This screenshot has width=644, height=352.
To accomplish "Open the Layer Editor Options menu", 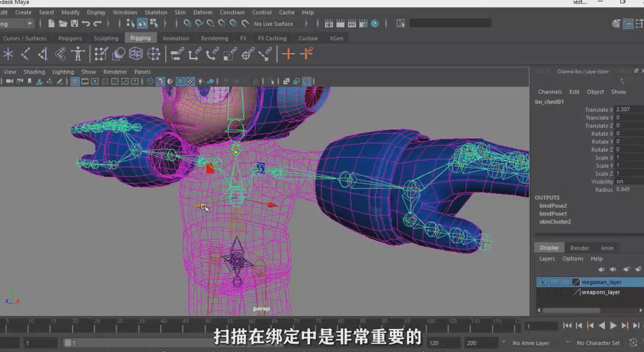I will coord(573,259).
